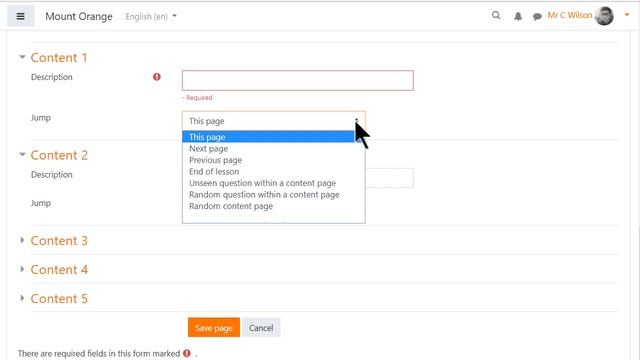Click the required-fields icon in footer note
This screenshot has height=360, width=640.
[187, 353]
